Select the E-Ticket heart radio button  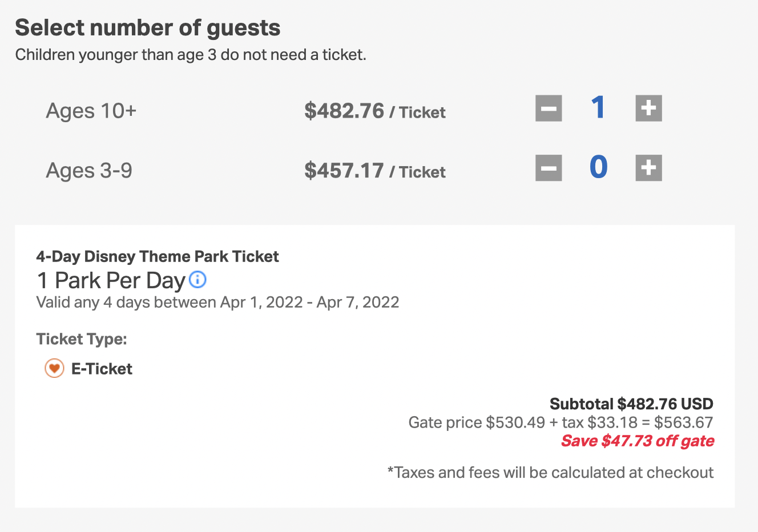tap(54, 369)
